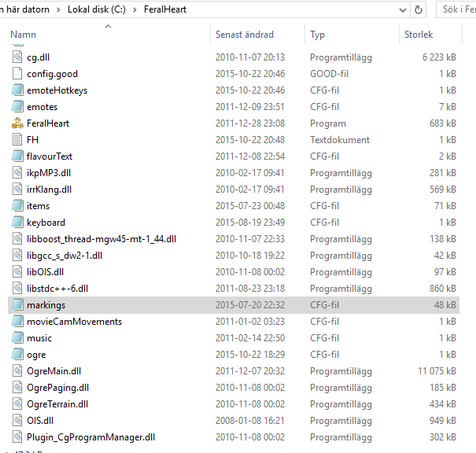Select the file name Plugin_CgProgramManager.dll
Image resolution: width=476 pixels, height=453 pixels.
90,437
